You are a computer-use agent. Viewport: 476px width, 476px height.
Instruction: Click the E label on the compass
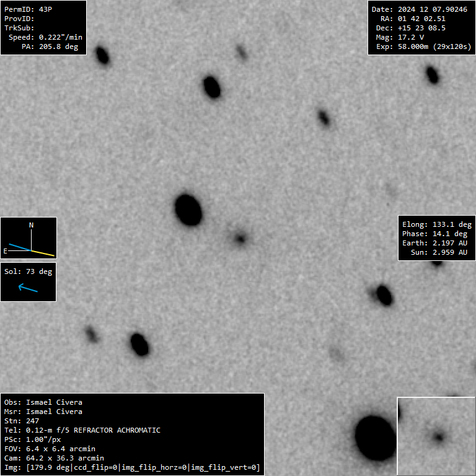5,251
